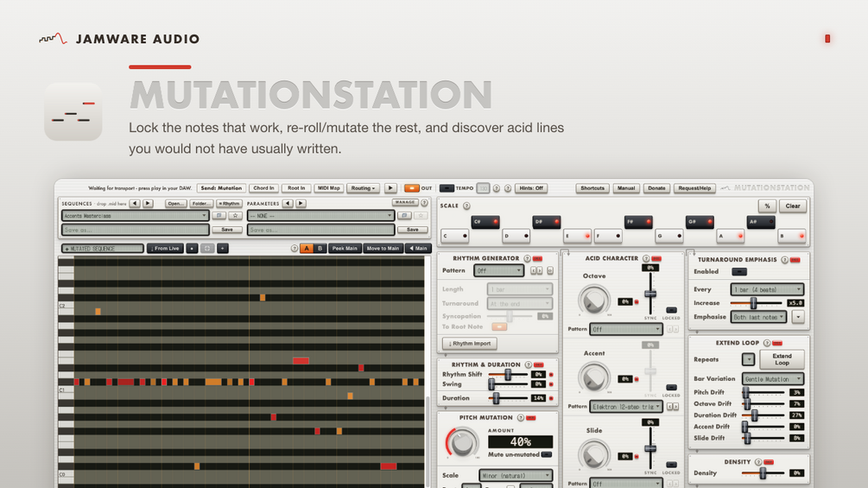Screen dimensions: 868x488
Task: Enable Turnaround Emphasis with Enabled switch
Action: (x=739, y=272)
